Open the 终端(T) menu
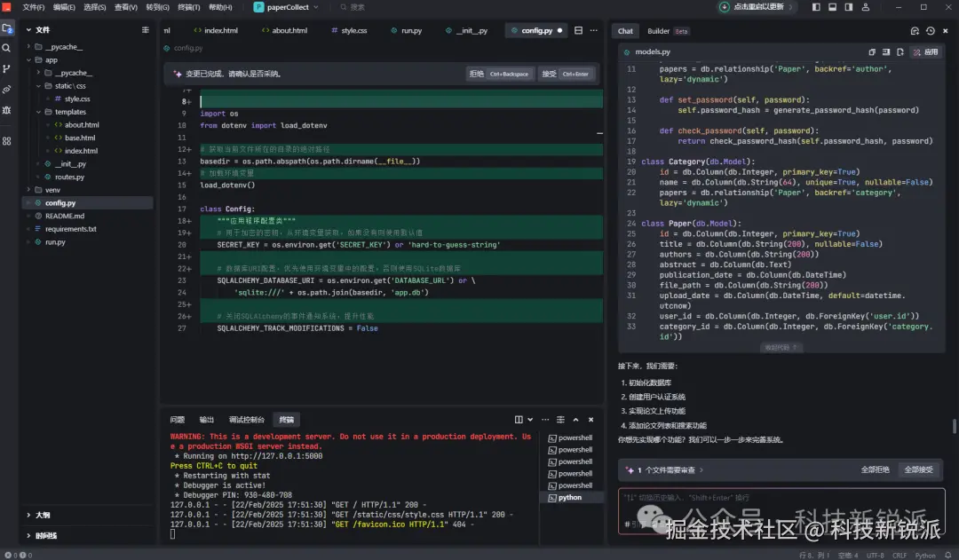 point(189,7)
